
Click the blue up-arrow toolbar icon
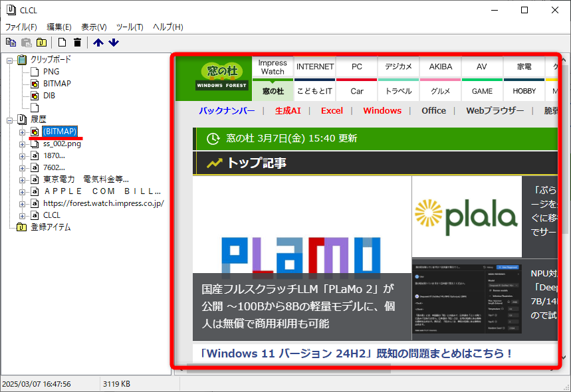pos(98,42)
